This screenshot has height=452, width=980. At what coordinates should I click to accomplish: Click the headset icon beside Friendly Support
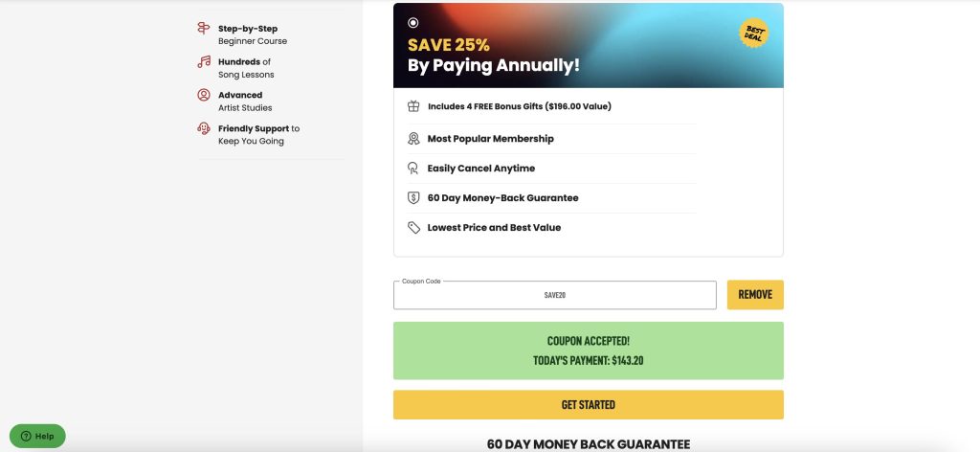[x=204, y=128]
